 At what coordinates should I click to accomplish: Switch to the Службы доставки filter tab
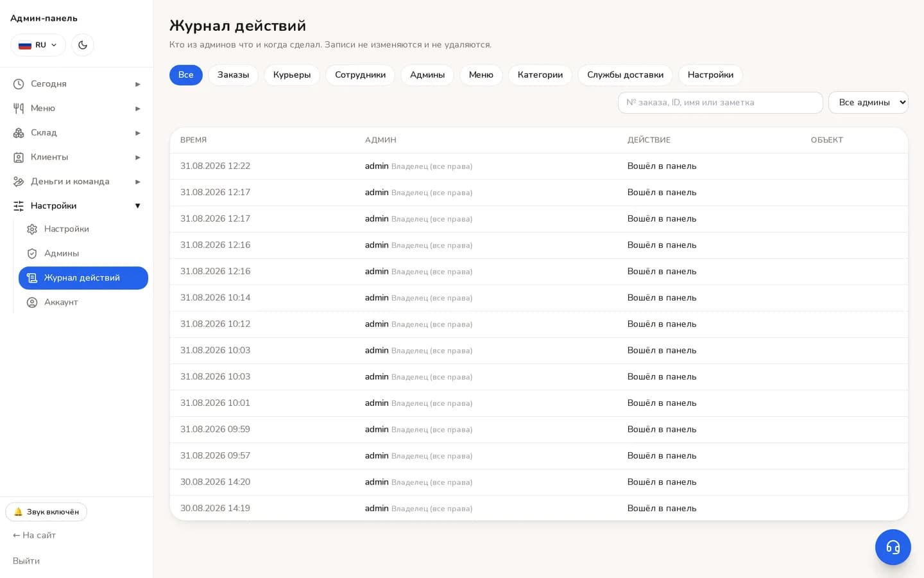625,75
